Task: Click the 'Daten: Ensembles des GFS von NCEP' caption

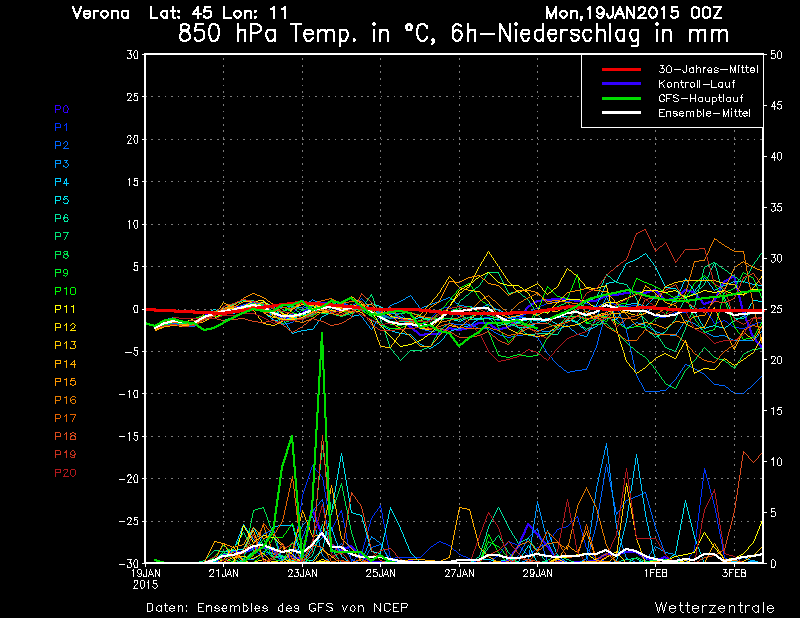Action: tap(277, 607)
